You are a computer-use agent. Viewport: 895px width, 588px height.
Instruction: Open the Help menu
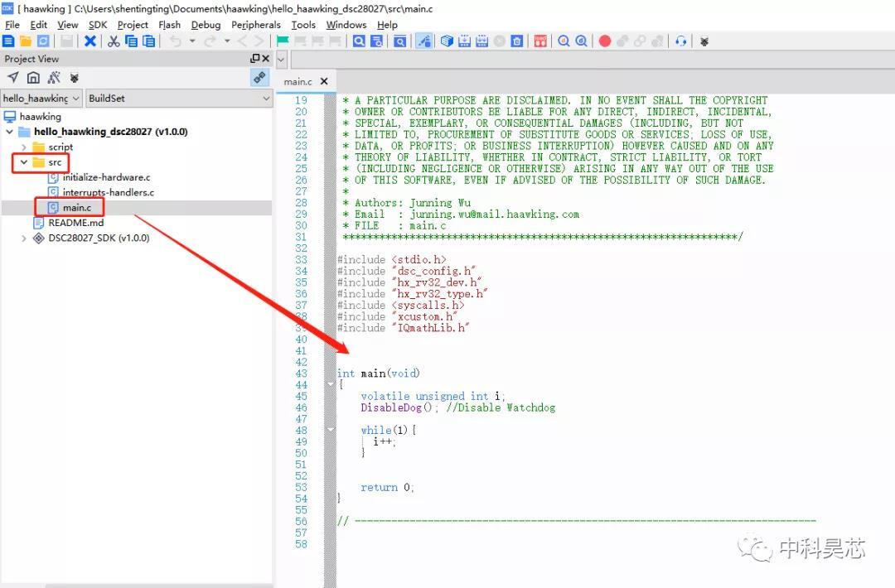tap(387, 25)
